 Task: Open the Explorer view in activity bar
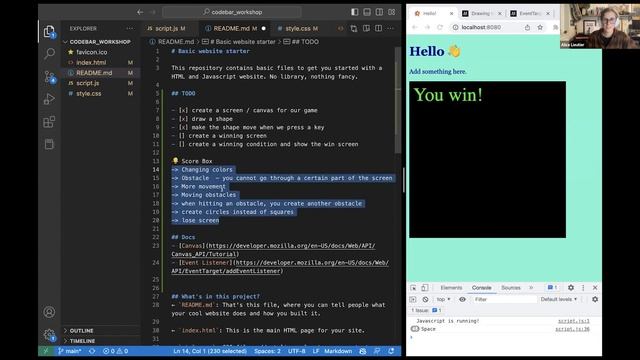point(49,31)
